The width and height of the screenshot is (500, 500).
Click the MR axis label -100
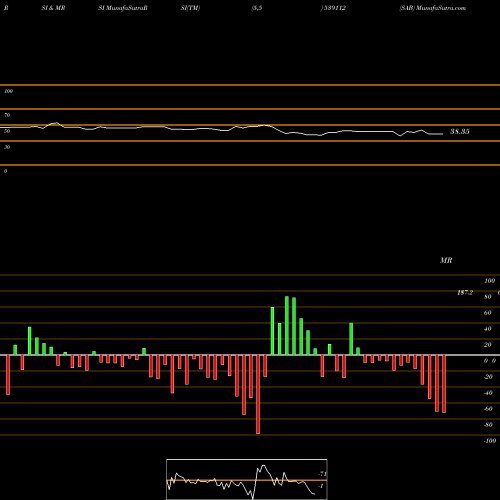[x=490, y=441]
